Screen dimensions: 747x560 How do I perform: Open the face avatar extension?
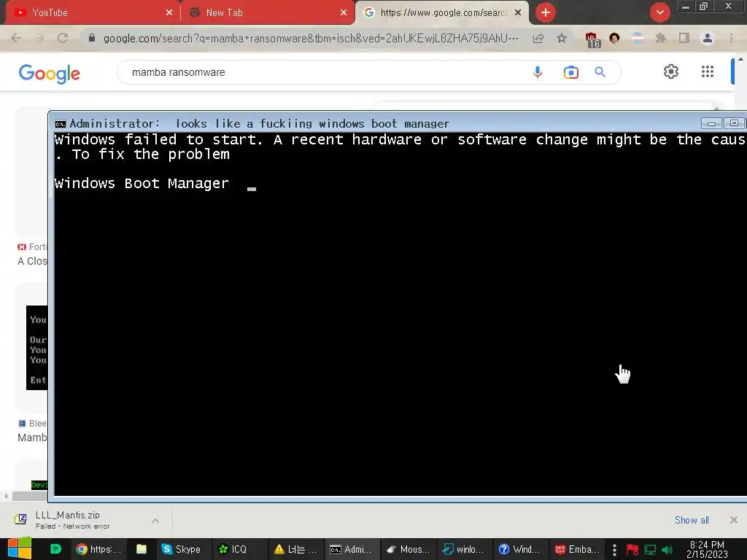(614, 38)
